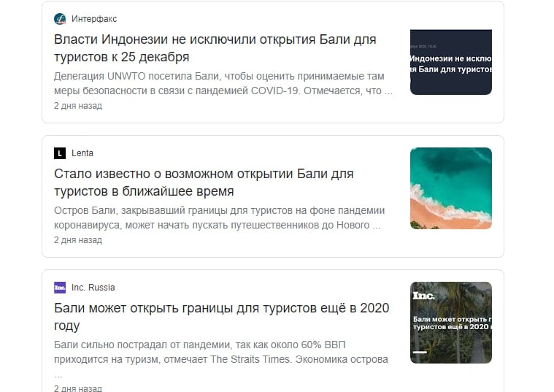Click the Lenta source name

(x=82, y=153)
